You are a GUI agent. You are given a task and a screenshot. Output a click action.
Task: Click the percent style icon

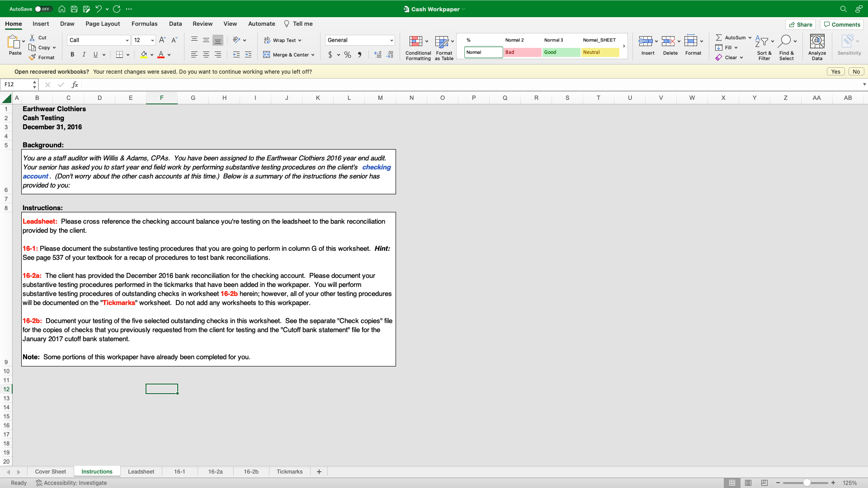tap(347, 55)
